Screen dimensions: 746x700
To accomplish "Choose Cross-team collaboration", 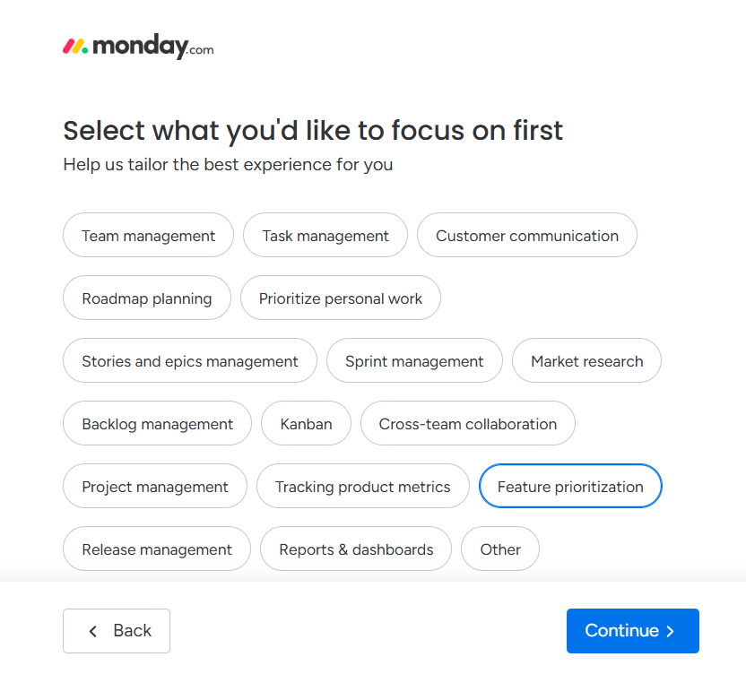I will [x=467, y=423].
